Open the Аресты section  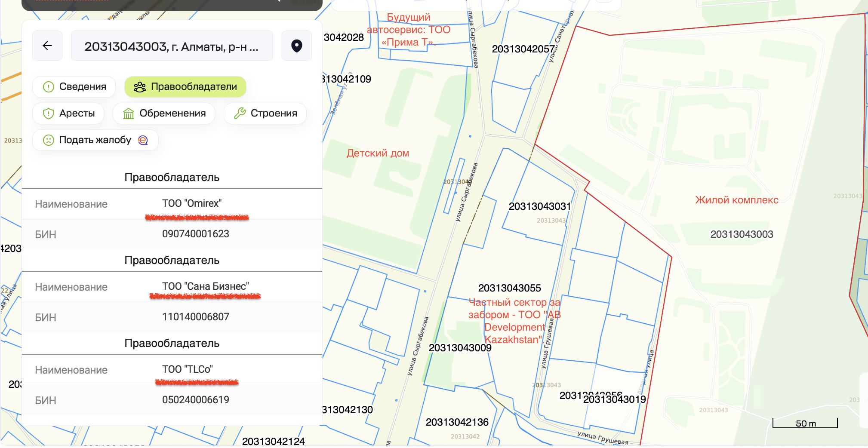pos(68,114)
